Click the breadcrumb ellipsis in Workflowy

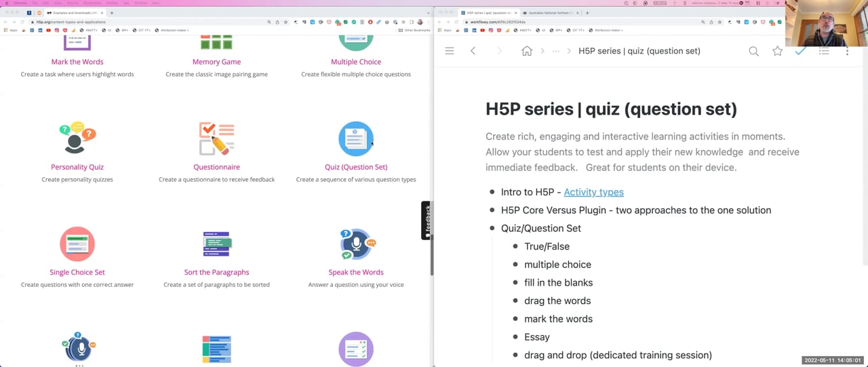tap(555, 51)
